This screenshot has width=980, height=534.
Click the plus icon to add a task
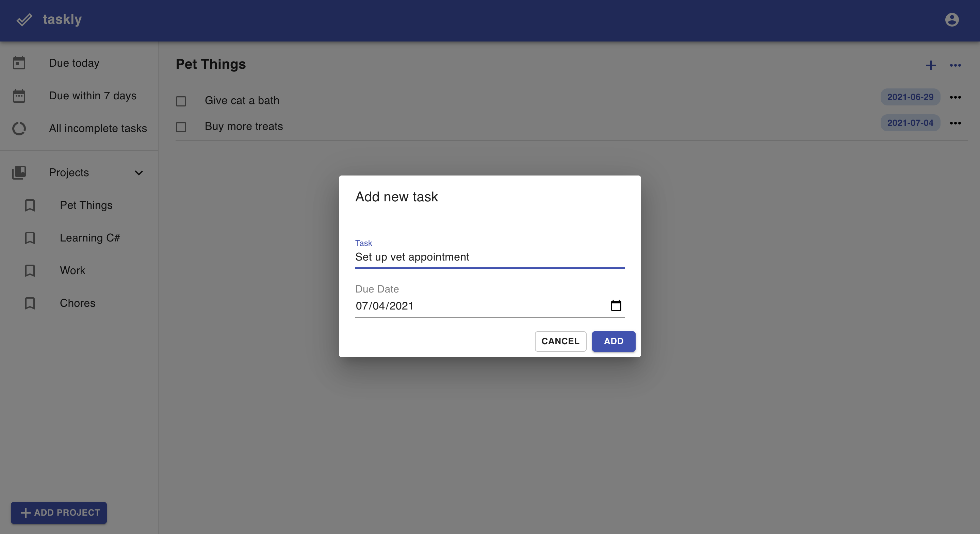(x=931, y=65)
